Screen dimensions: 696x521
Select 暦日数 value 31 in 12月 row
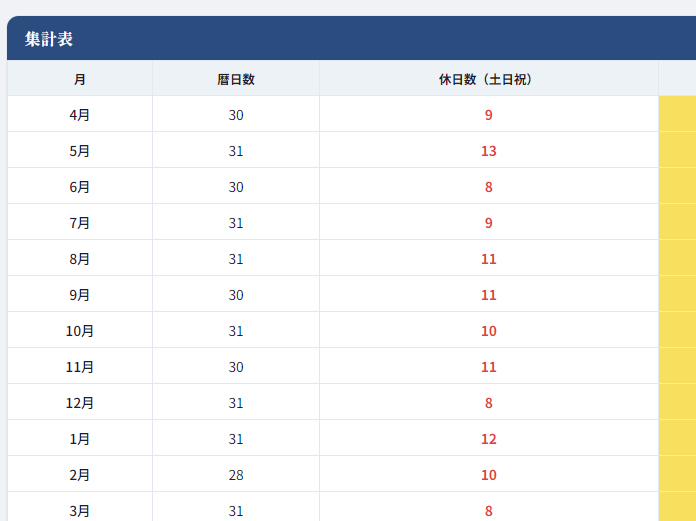(x=236, y=403)
